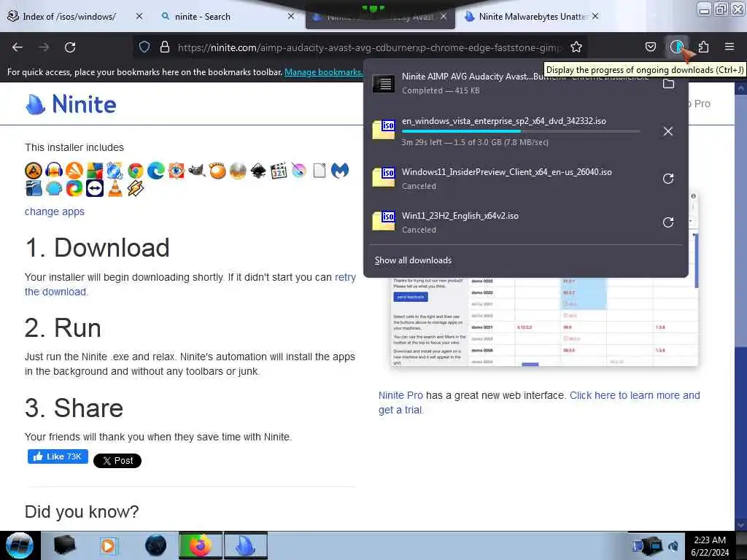This screenshot has height=560, width=747.
Task: Open the Ninite installer taskbar button
Action: 245,545
